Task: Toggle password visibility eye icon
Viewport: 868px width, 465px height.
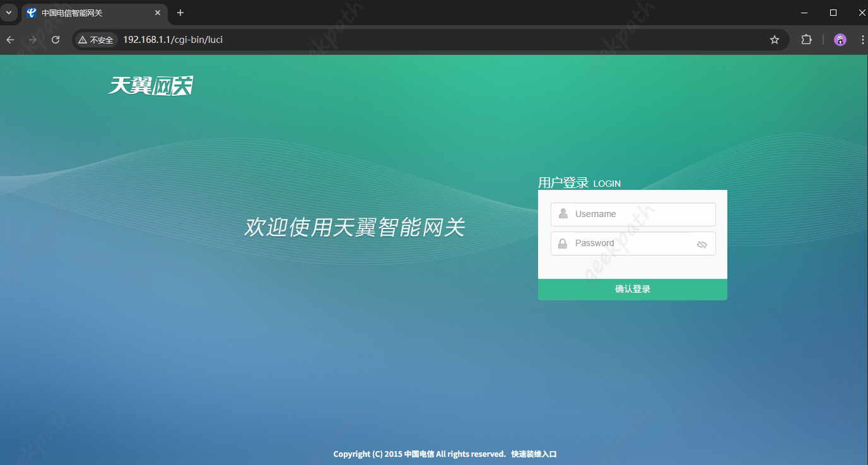Action: [702, 245]
